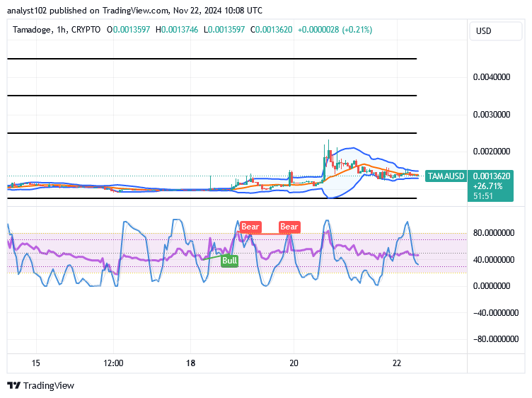The height and width of the screenshot is (398, 532).
Task: Click the −40.0000000 oscillator axis label
Action: [x=496, y=313]
